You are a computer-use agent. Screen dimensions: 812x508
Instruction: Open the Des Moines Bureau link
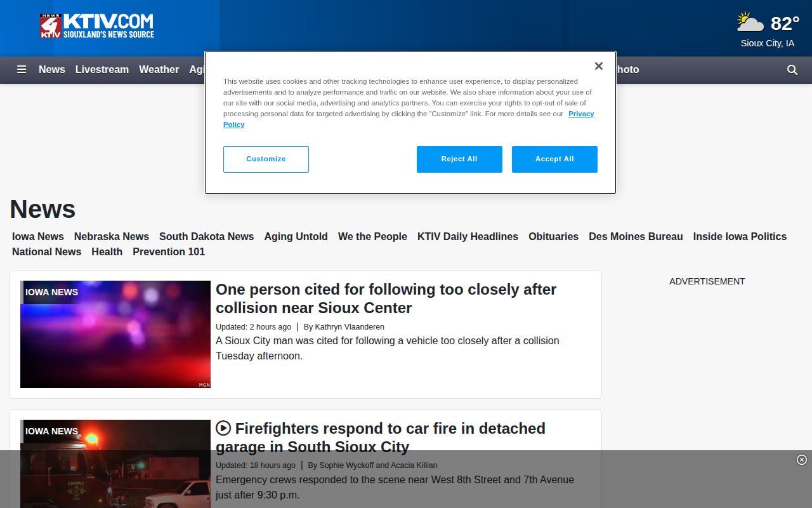tap(636, 236)
